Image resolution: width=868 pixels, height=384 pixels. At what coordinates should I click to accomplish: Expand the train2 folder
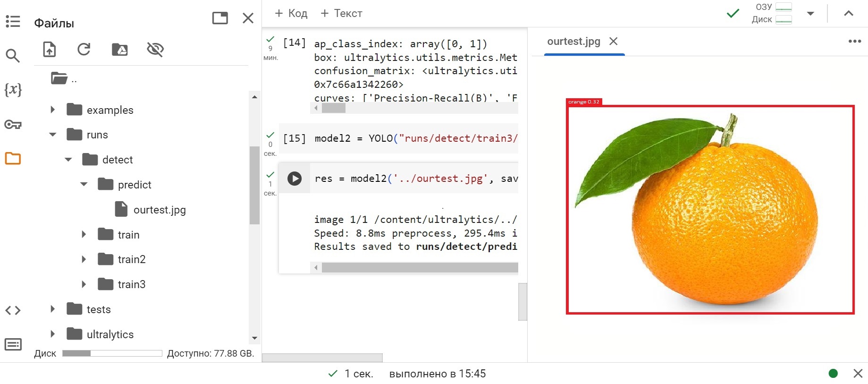84,259
